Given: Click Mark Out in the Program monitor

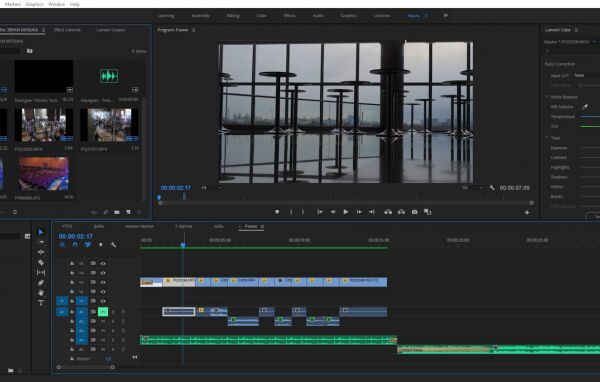Looking at the screenshot, I should click(303, 212).
